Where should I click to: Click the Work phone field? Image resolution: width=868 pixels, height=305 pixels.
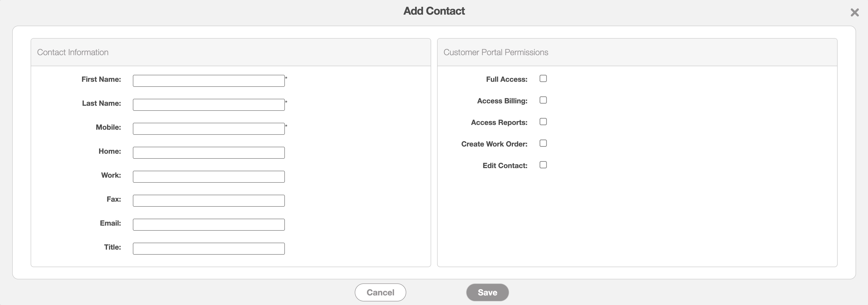(x=209, y=177)
